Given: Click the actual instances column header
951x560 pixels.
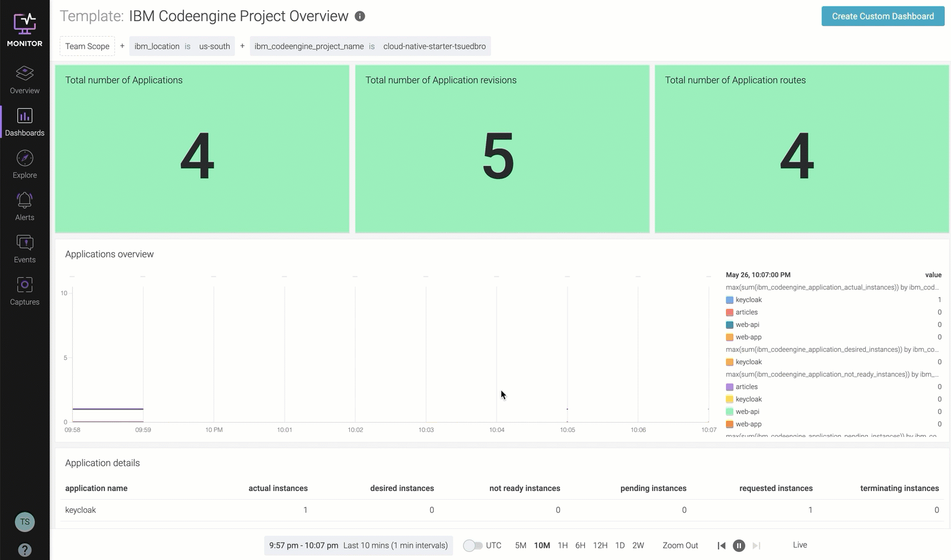Looking at the screenshot, I should click(x=278, y=489).
